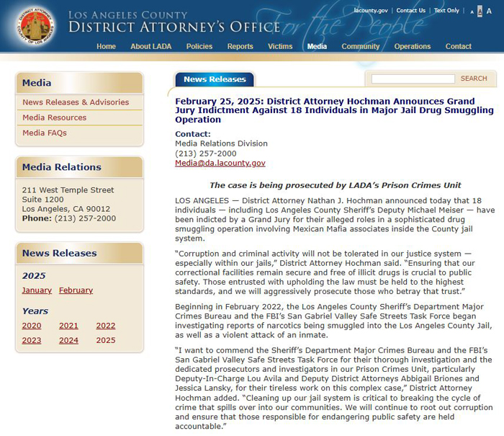The height and width of the screenshot is (436, 504).
Task: Go to the Victims navigation item
Action: (280, 46)
